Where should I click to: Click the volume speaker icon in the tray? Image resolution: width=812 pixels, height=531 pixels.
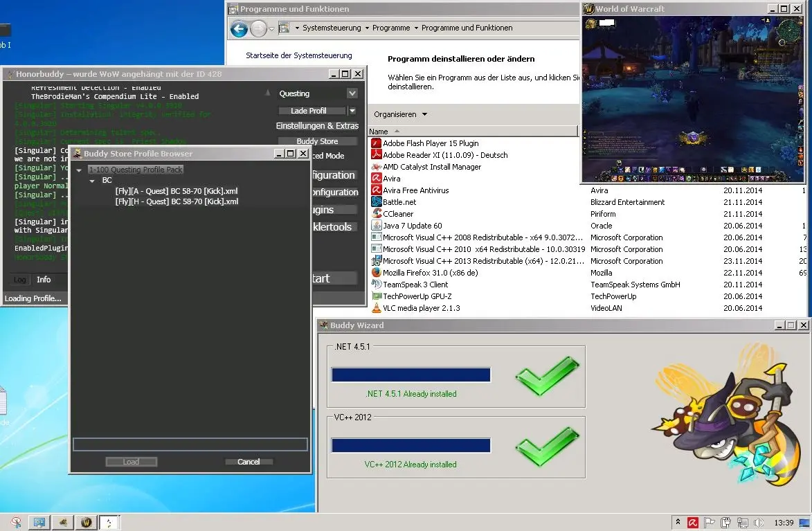point(759,523)
